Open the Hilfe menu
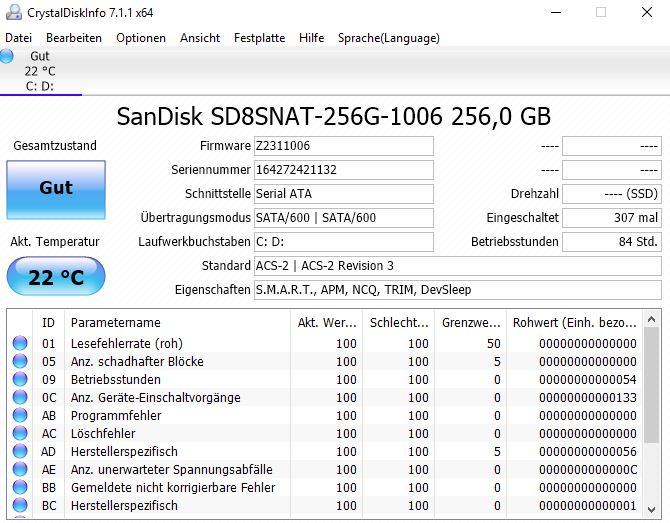The width and height of the screenshot is (670, 523). pyautogui.click(x=311, y=38)
